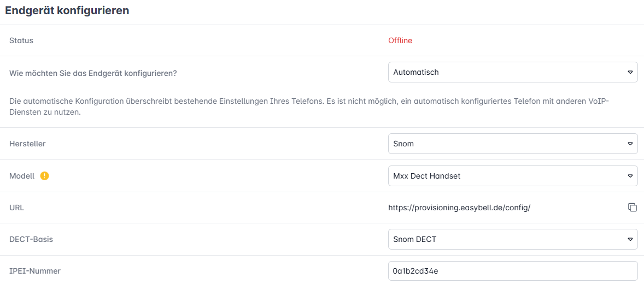Image resolution: width=644 pixels, height=284 pixels.
Task: Click the arrow on the Automatisch dropdown
Action: click(x=629, y=72)
